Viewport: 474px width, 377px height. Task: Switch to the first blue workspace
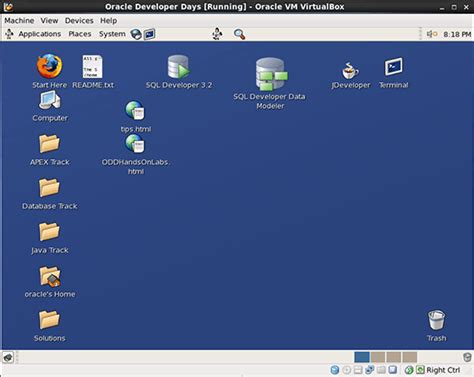click(x=362, y=357)
